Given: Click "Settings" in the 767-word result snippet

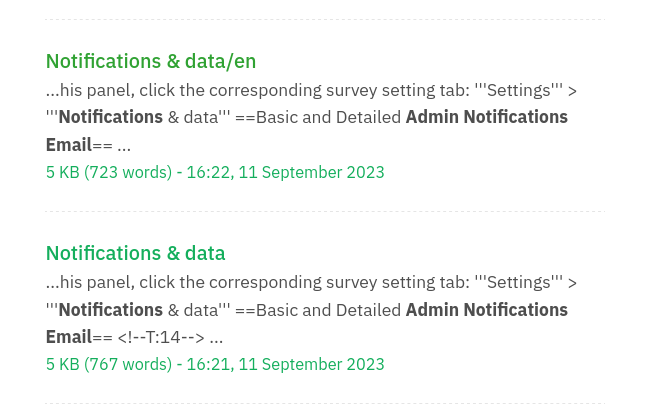Looking at the screenshot, I should (x=519, y=283).
